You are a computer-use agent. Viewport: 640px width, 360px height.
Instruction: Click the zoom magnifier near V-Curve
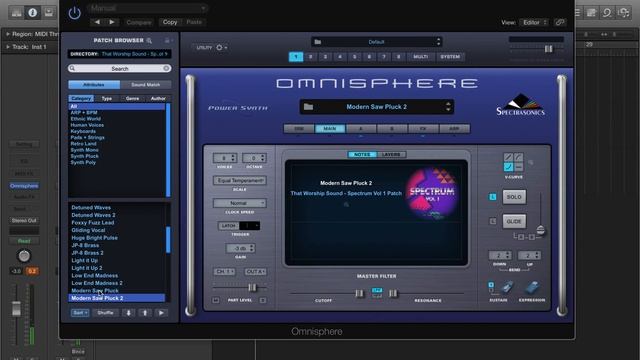click(531, 162)
